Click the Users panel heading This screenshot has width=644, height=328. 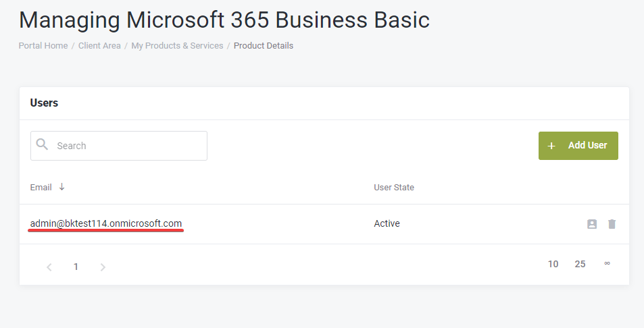[44, 103]
